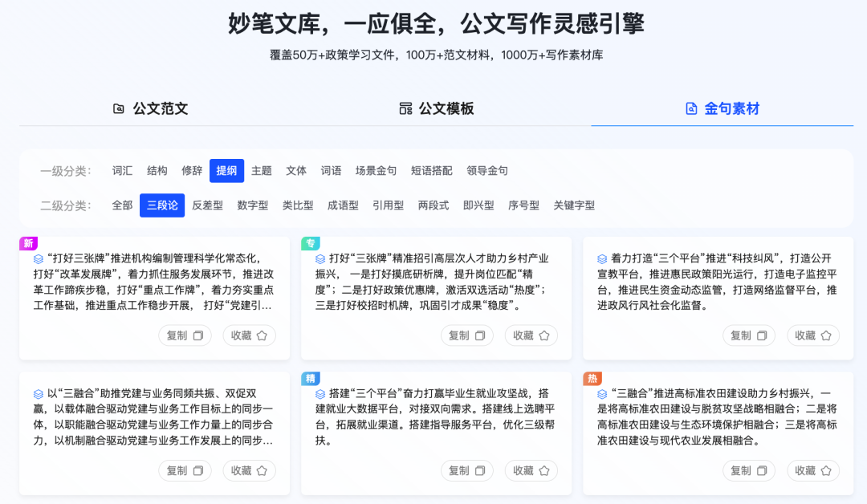Click the document icon beside 公文范文 tab
The height and width of the screenshot is (504, 867).
[119, 108]
